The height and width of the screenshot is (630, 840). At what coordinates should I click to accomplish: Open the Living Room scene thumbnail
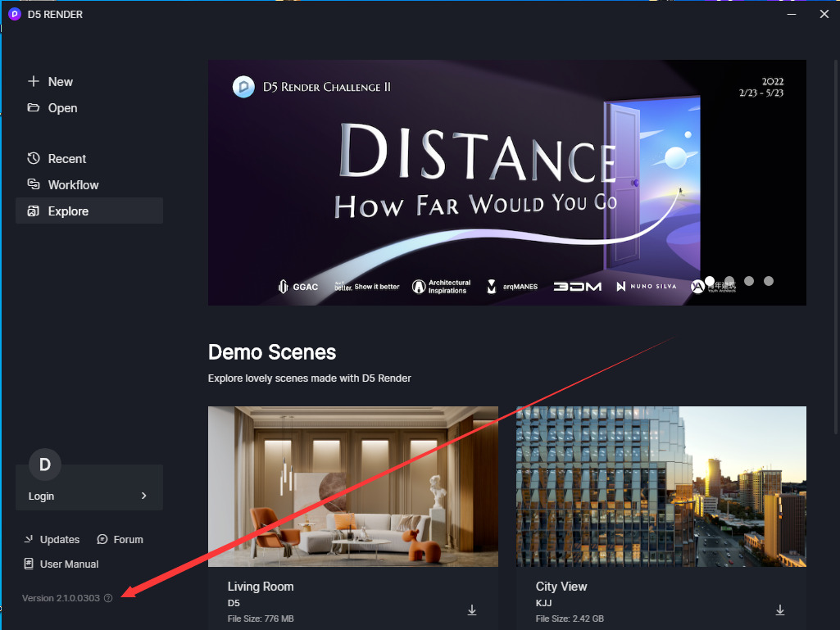tap(353, 487)
